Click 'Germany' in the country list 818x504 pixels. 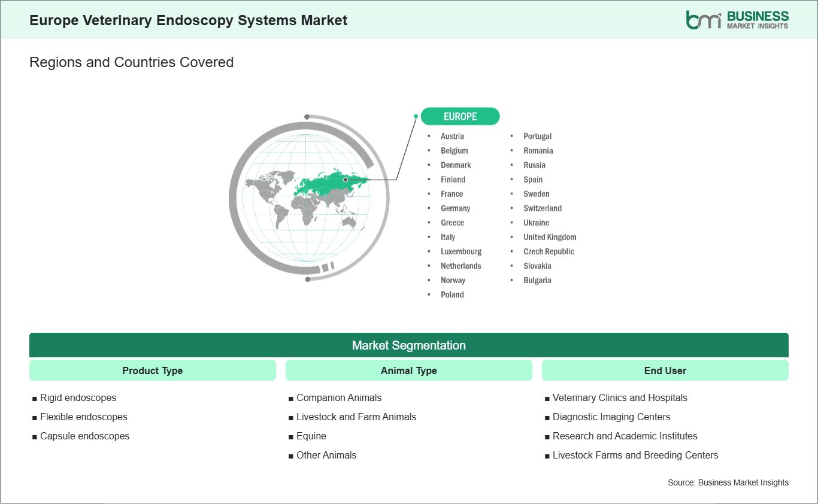point(456,208)
